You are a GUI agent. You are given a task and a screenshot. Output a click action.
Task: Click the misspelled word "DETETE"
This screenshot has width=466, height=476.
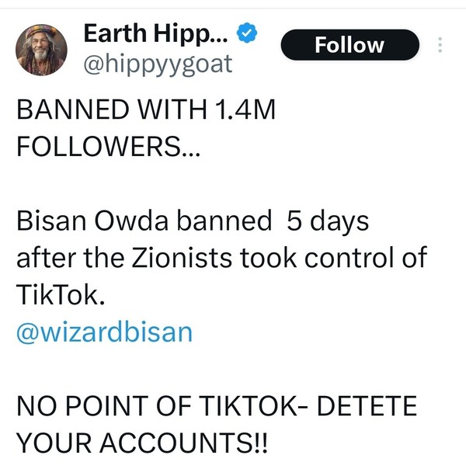(x=363, y=406)
